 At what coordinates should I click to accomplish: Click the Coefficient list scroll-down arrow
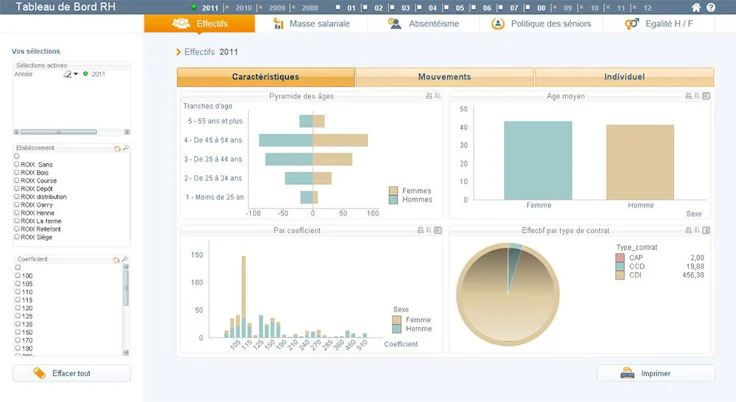coord(126,352)
